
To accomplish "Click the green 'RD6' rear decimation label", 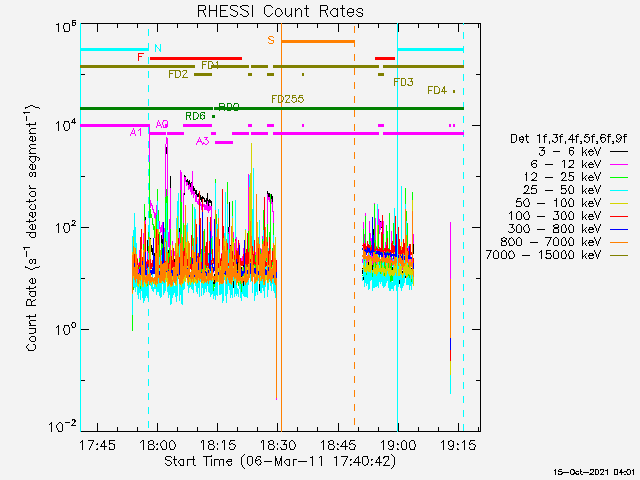I will 195,116.
